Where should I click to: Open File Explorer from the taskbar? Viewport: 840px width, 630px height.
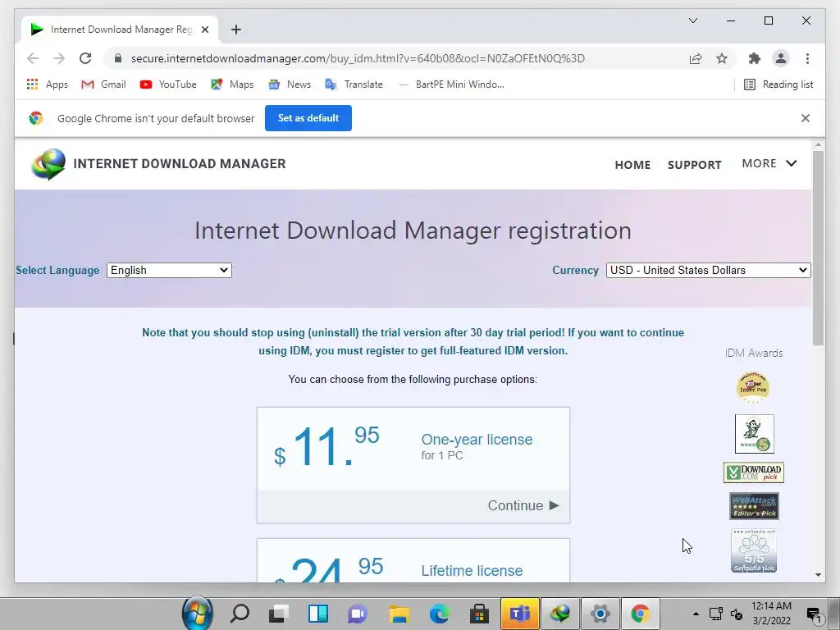coord(399,614)
